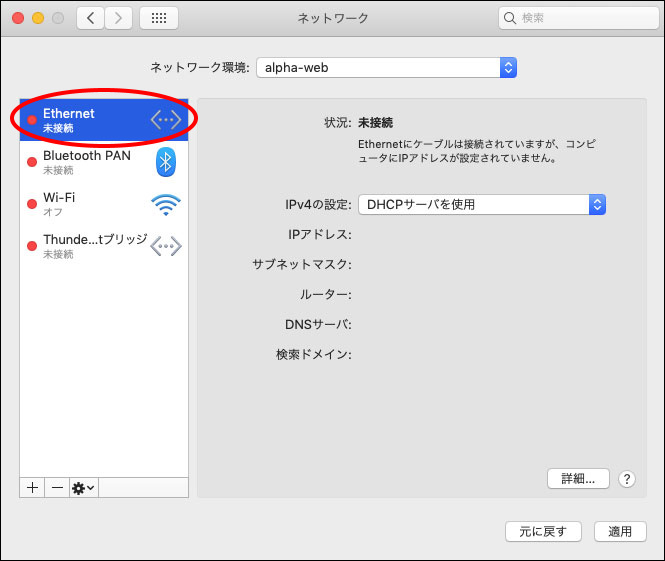Click the Ethernet arrows icon in the sidebar
Viewport: 665px width, 561px height.
[x=166, y=120]
